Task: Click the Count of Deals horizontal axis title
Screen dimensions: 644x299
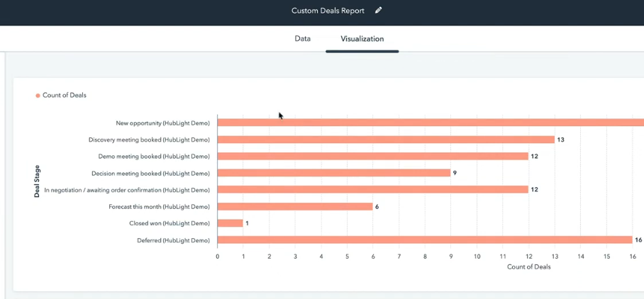Action: coord(528,267)
